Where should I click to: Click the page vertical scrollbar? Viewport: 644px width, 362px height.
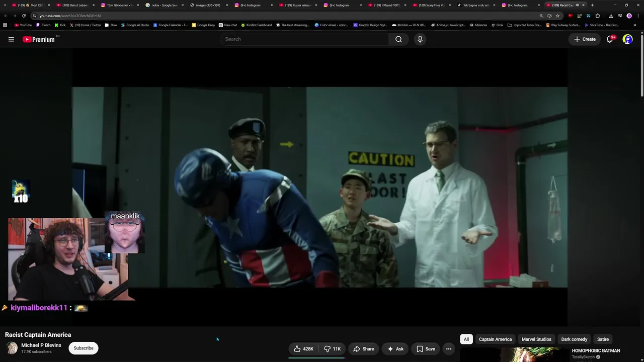click(641, 65)
